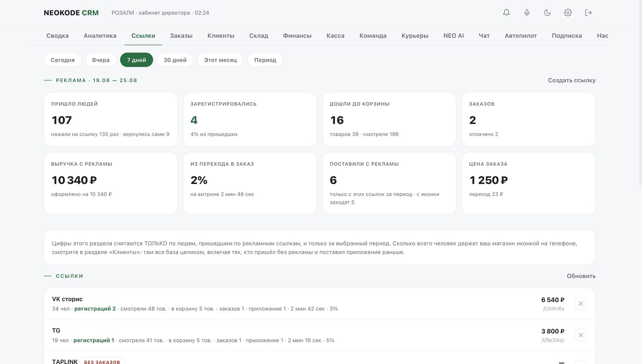Click the Зарегистрировались card
The image size is (642, 364).
point(250,119)
